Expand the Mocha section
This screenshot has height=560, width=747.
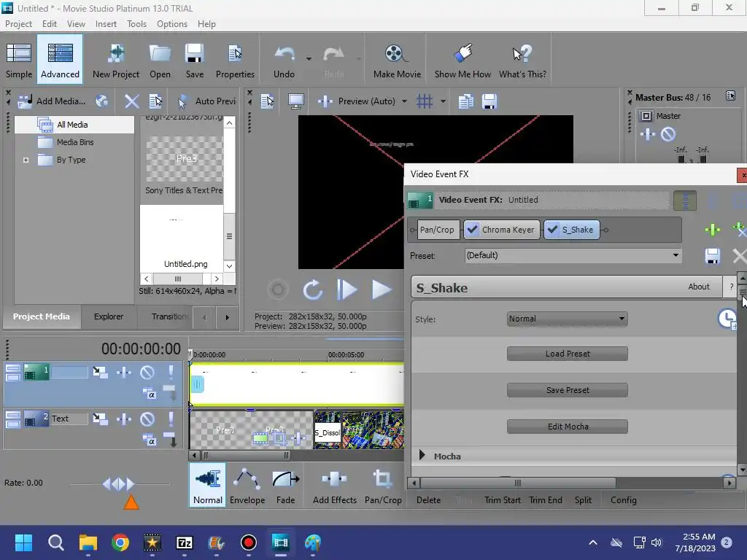click(x=422, y=455)
